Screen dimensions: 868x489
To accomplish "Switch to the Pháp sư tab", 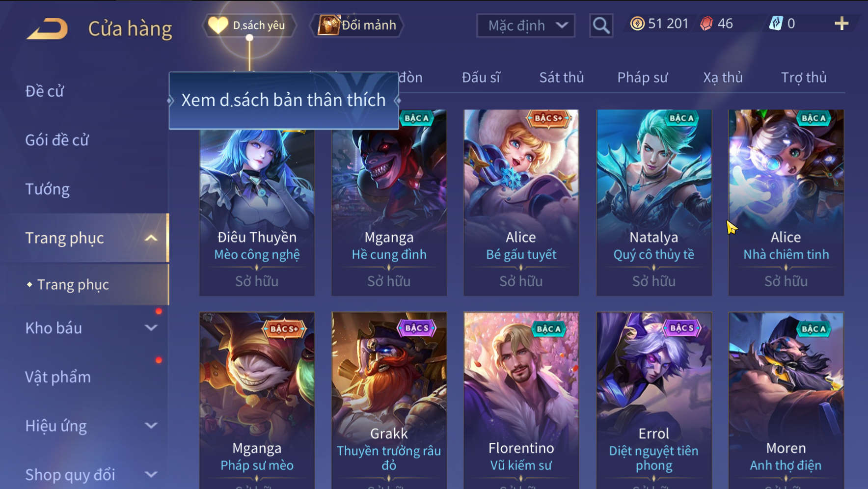I will 642,78.
